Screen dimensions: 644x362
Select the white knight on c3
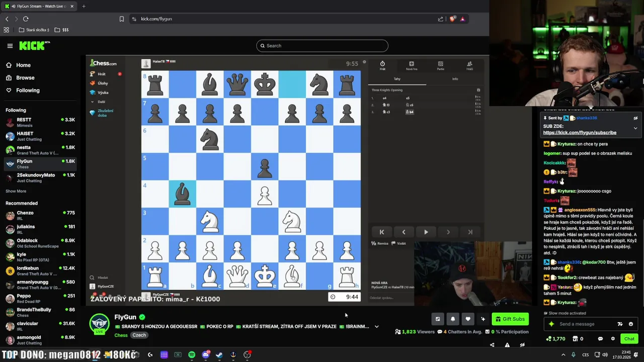click(x=209, y=221)
